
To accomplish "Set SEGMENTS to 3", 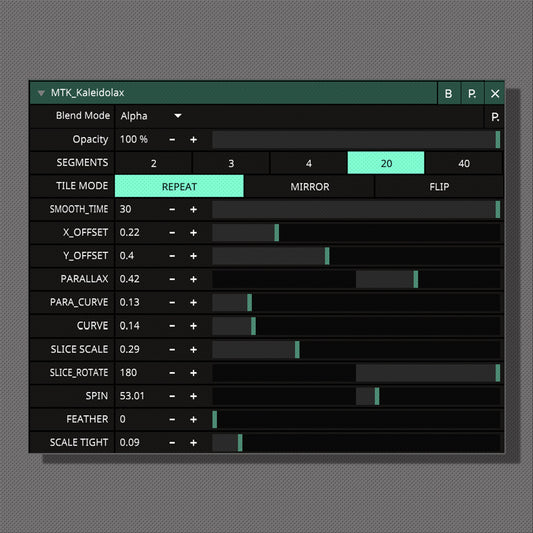I will [x=231, y=163].
